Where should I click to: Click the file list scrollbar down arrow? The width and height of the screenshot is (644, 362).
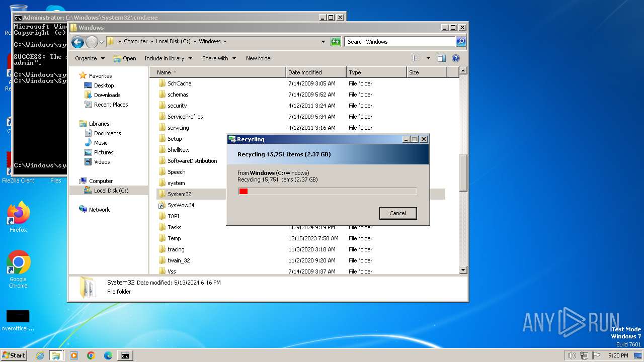pyautogui.click(x=463, y=270)
